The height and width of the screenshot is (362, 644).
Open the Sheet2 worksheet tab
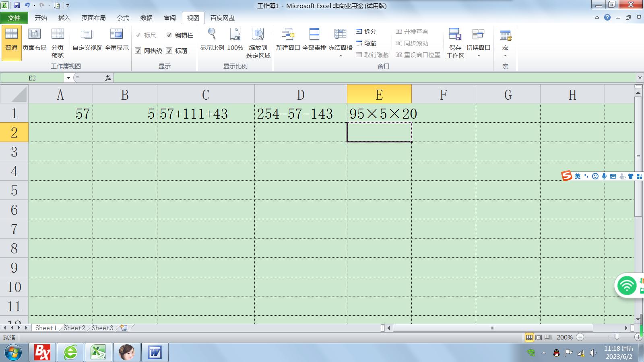click(x=74, y=328)
